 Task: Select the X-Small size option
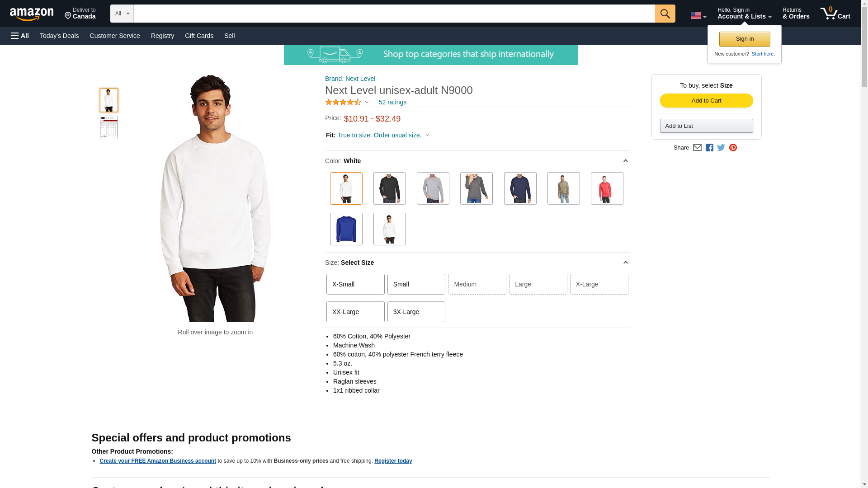(355, 284)
